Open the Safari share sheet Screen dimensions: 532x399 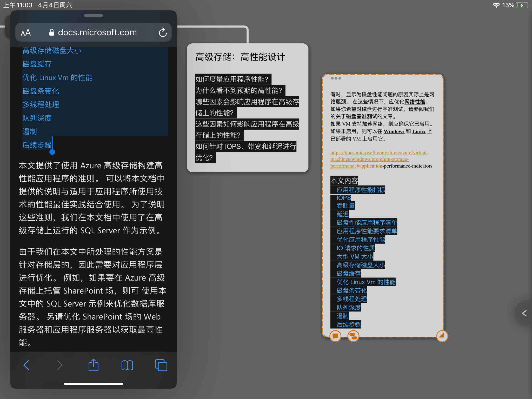click(94, 365)
